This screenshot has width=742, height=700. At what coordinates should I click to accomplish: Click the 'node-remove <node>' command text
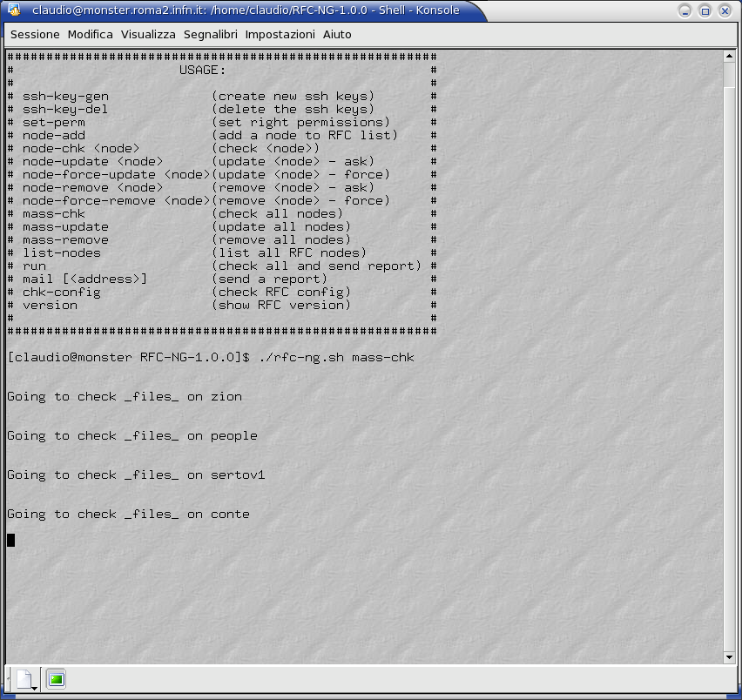pos(92,188)
